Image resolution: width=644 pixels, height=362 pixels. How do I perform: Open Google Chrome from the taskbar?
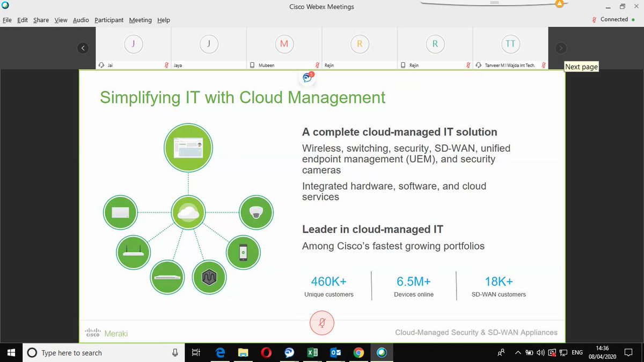pos(359,352)
